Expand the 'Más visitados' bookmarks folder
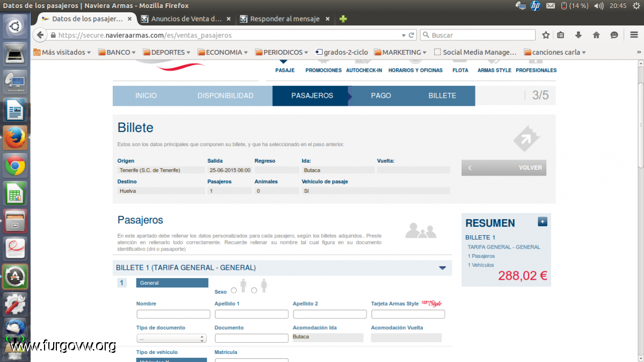The width and height of the screenshot is (644, 362). pos(62,52)
